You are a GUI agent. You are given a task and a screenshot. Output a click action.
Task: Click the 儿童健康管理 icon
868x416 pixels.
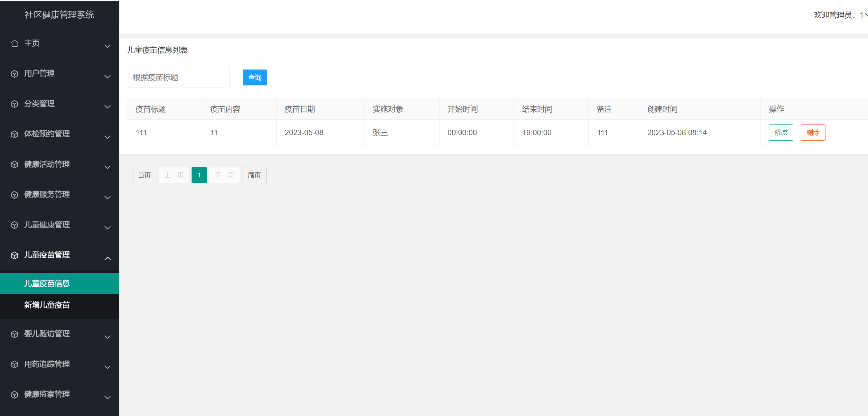point(15,225)
